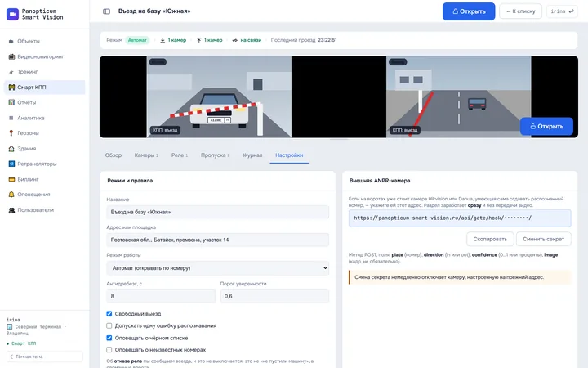This screenshot has width=588, height=368.
Task: Switch to the Камеры tab
Action: coord(146,155)
